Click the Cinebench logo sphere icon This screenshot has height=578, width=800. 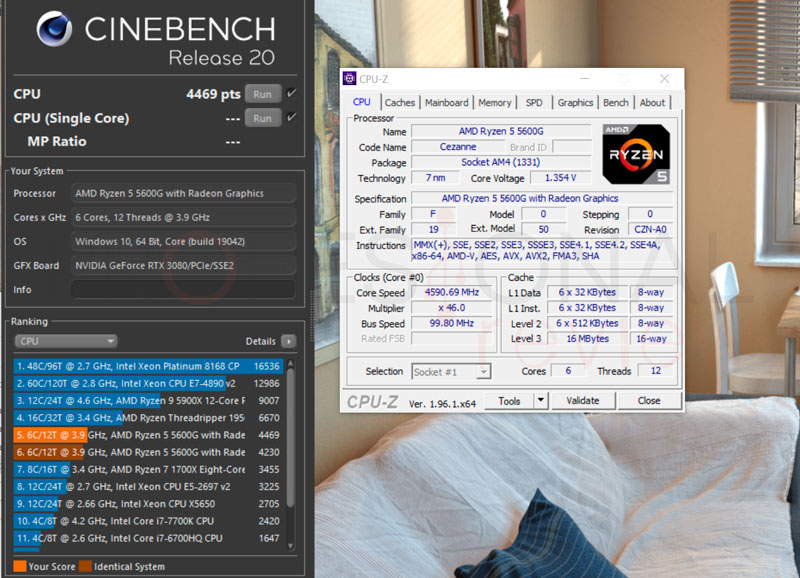click(x=54, y=29)
